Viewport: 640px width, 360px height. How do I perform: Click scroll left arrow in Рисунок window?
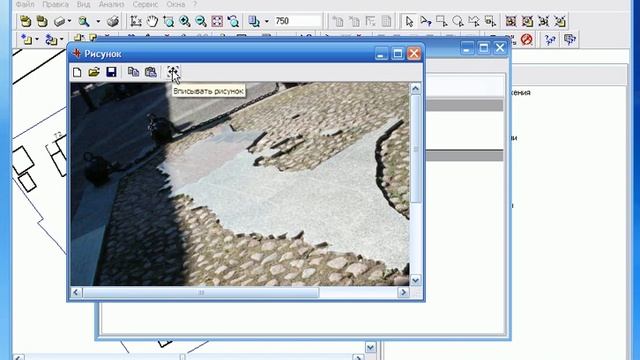(x=76, y=292)
